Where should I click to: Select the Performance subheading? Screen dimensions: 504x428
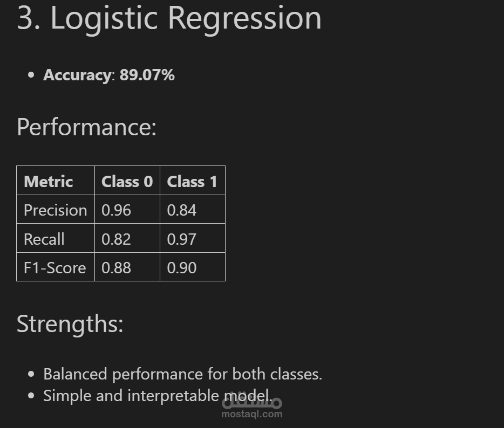(86, 127)
